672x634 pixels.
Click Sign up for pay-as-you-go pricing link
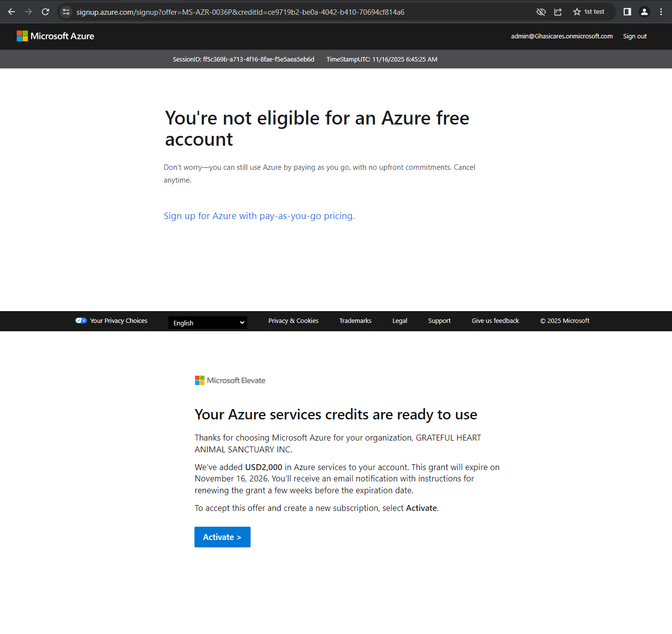tap(259, 216)
